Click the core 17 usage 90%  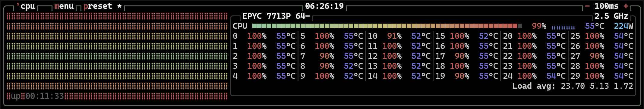pos(462,56)
